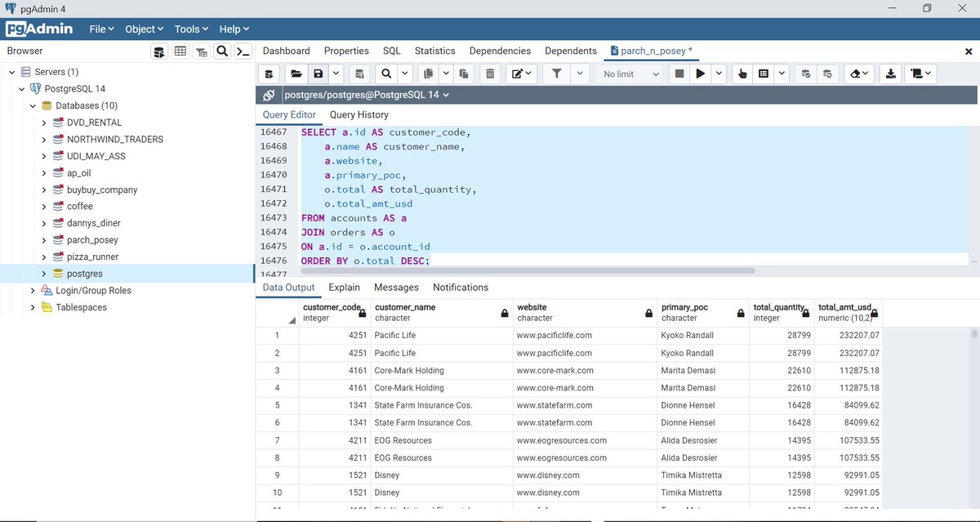Click the Explain Analyze table icon
This screenshot has width=980, height=522.
[764, 74]
